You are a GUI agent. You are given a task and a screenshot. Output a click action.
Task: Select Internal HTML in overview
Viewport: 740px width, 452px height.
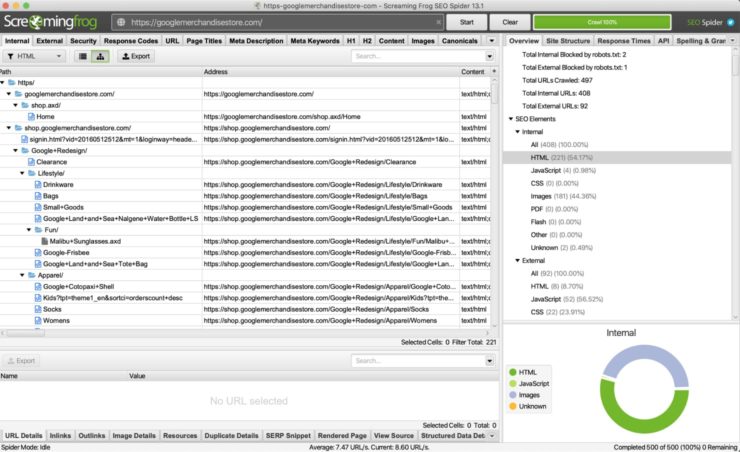[x=617, y=158]
